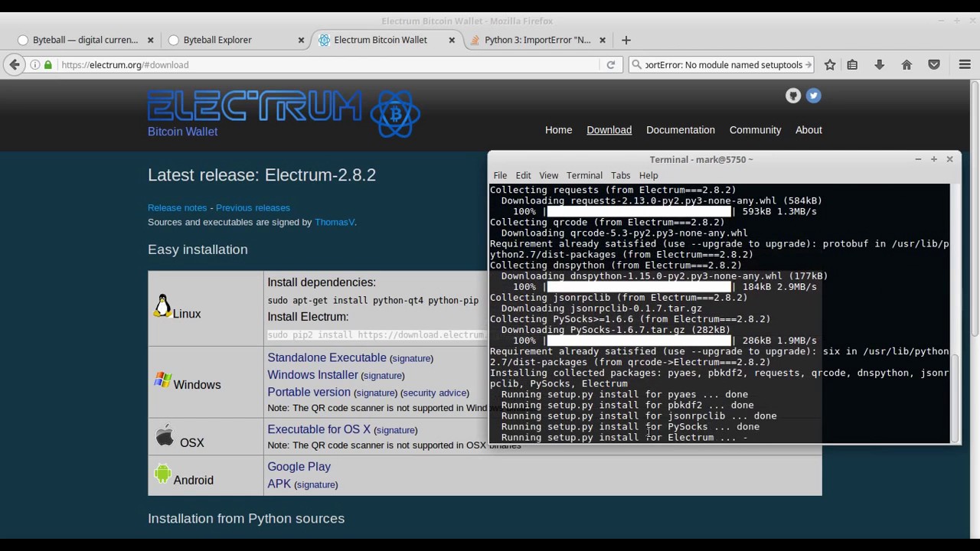Select the Electrum Bitcoin Wallet tab
Screen dimensions: 980x551
[x=386, y=40]
